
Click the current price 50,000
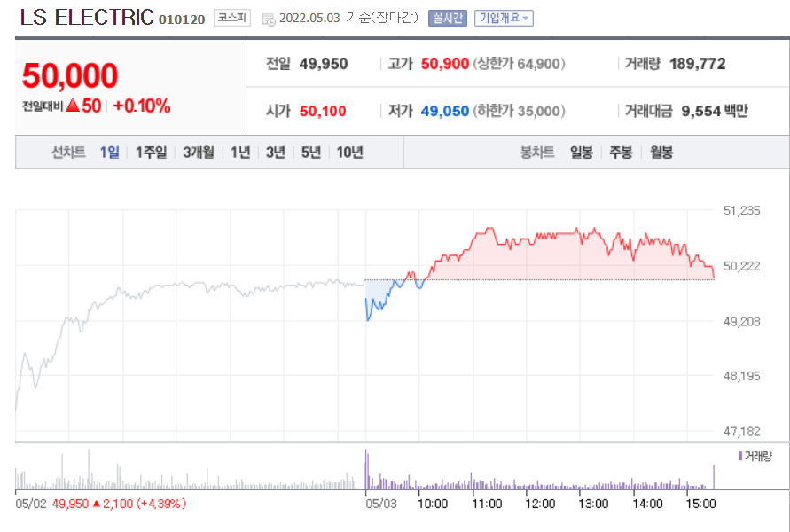tap(70, 75)
